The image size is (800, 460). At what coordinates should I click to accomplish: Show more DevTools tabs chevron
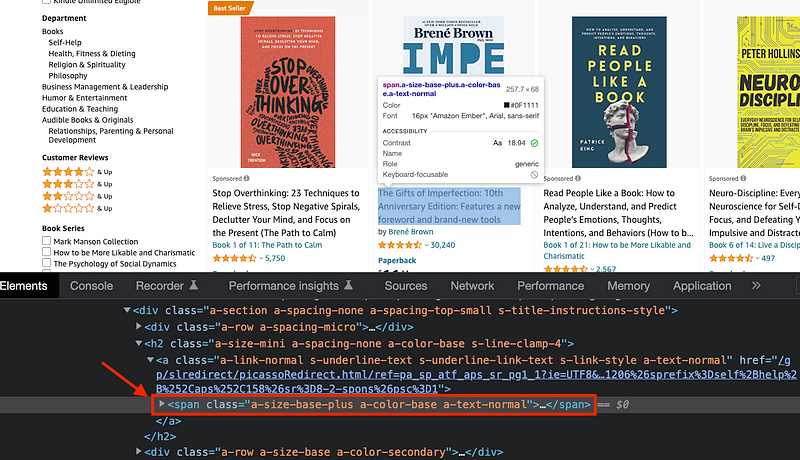tap(756, 286)
